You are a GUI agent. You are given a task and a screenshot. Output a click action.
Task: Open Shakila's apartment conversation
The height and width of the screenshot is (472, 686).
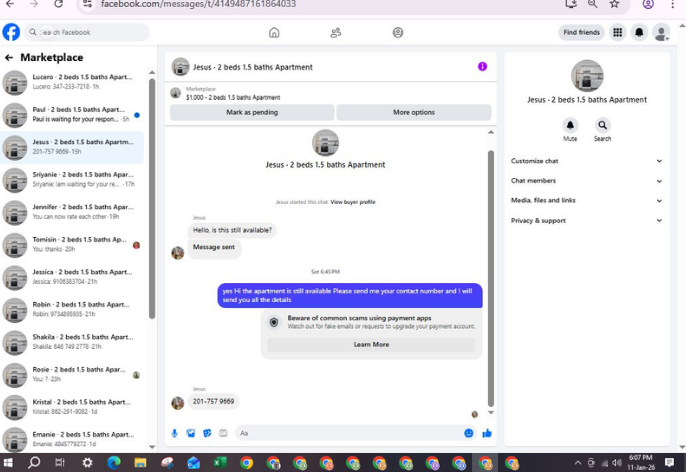(72, 343)
